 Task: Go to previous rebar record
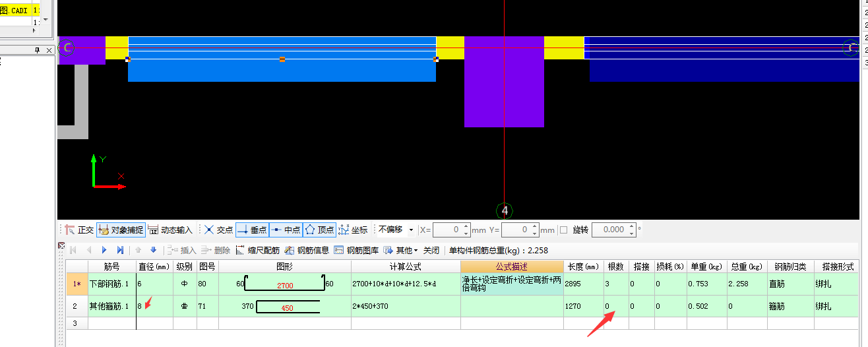point(88,250)
